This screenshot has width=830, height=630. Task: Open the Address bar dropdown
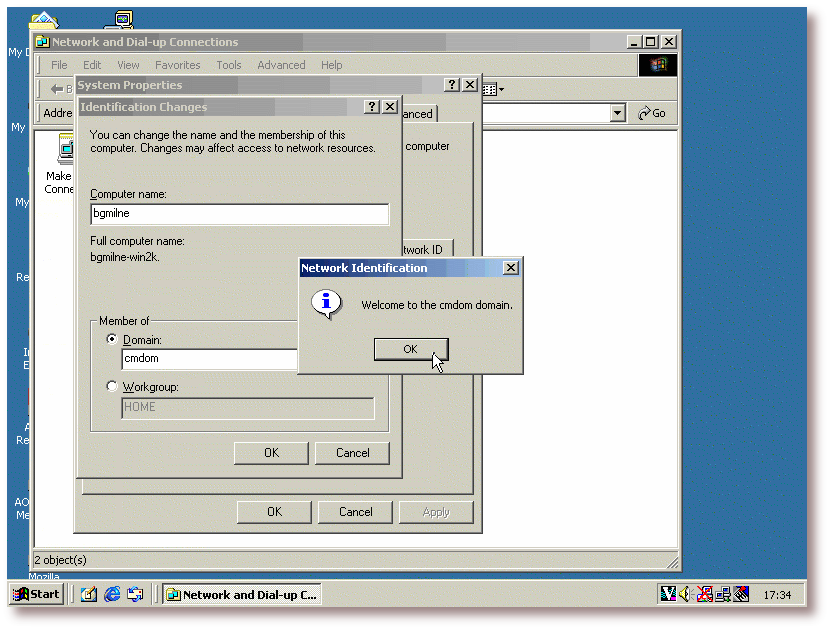pyautogui.click(x=617, y=114)
